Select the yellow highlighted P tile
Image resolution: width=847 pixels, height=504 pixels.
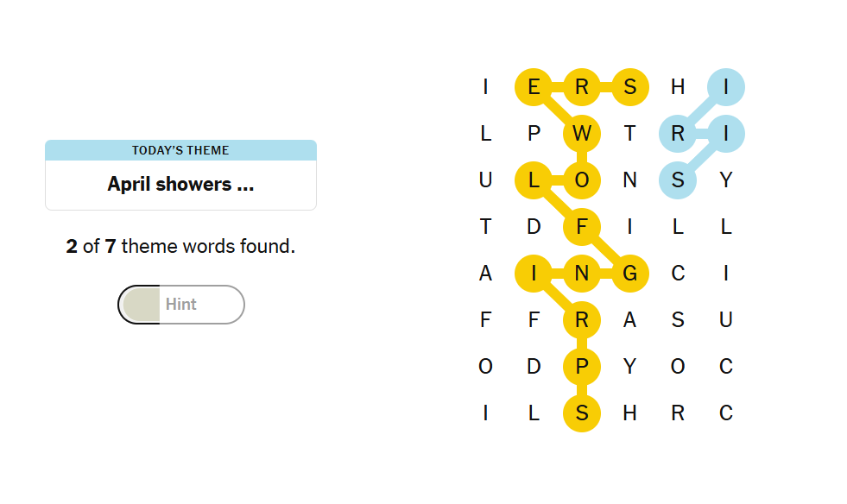point(582,366)
